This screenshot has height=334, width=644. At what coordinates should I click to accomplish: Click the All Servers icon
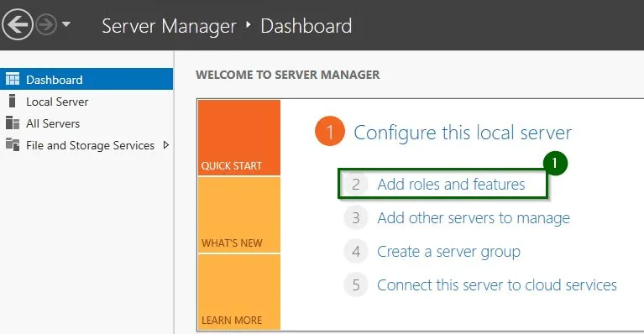13,123
